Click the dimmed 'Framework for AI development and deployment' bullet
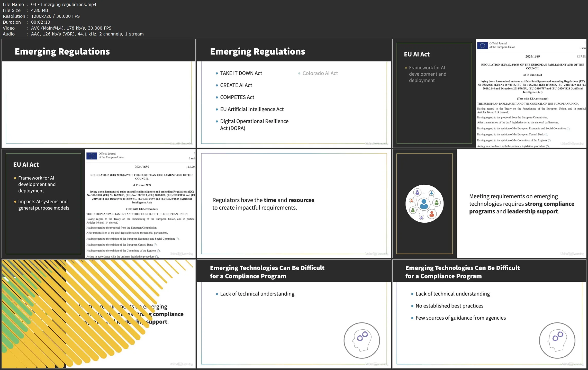The image size is (588, 370). (427, 74)
